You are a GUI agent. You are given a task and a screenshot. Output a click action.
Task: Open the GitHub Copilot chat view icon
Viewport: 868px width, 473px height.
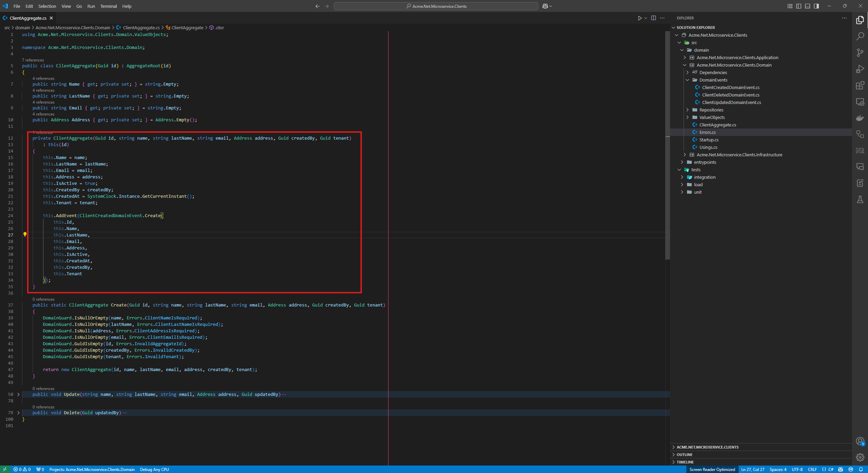point(860,167)
